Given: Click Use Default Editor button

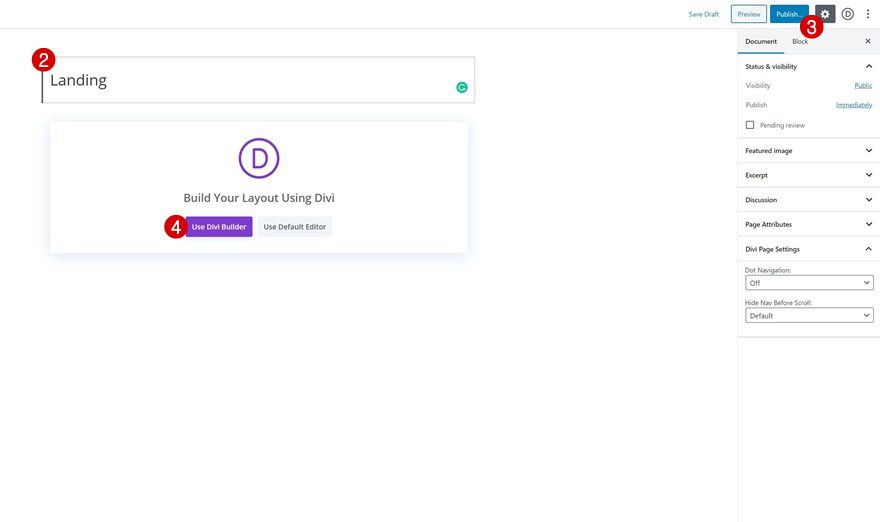Looking at the screenshot, I should (295, 227).
